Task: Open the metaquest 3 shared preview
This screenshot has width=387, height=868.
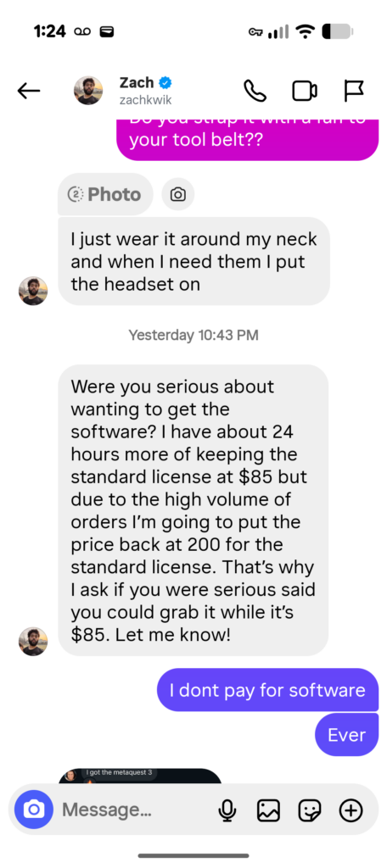Action: [x=140, y=775]
